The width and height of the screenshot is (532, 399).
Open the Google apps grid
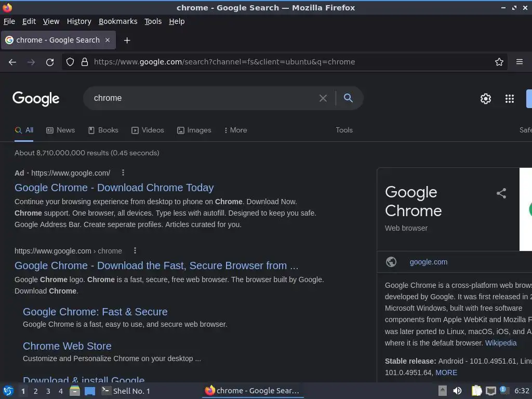tap(510, 99)
